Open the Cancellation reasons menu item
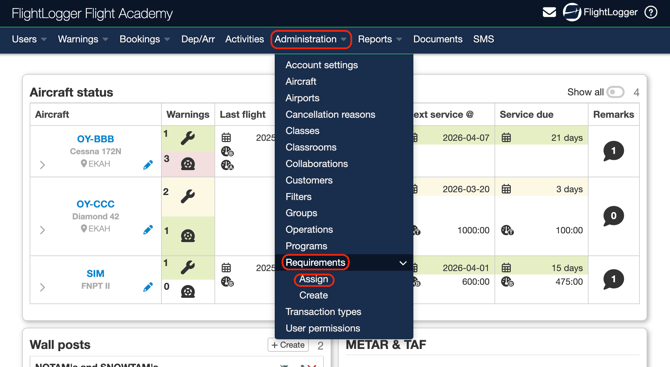 point(330,115)
